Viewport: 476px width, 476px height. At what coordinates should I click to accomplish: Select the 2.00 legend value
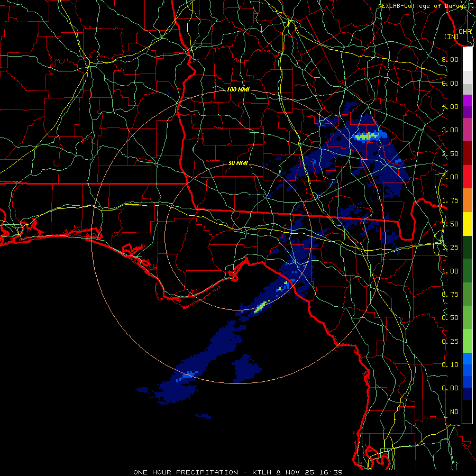coord(450,177)
